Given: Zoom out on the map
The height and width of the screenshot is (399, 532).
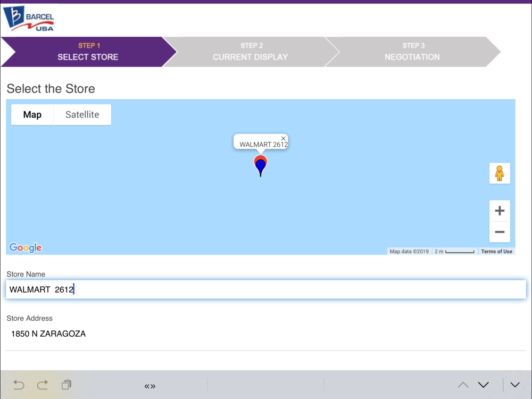Looking at the screenshot, I should pos(500,232).
